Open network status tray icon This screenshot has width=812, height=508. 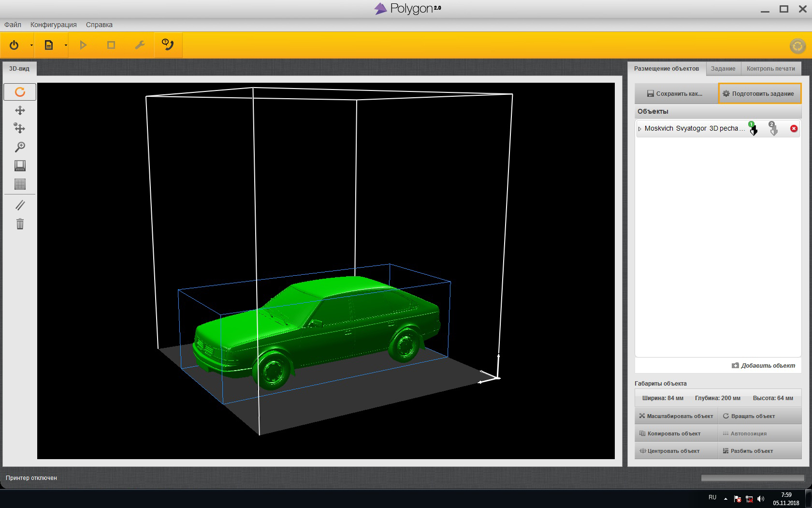pyautogui.click(x=749, y=499)
